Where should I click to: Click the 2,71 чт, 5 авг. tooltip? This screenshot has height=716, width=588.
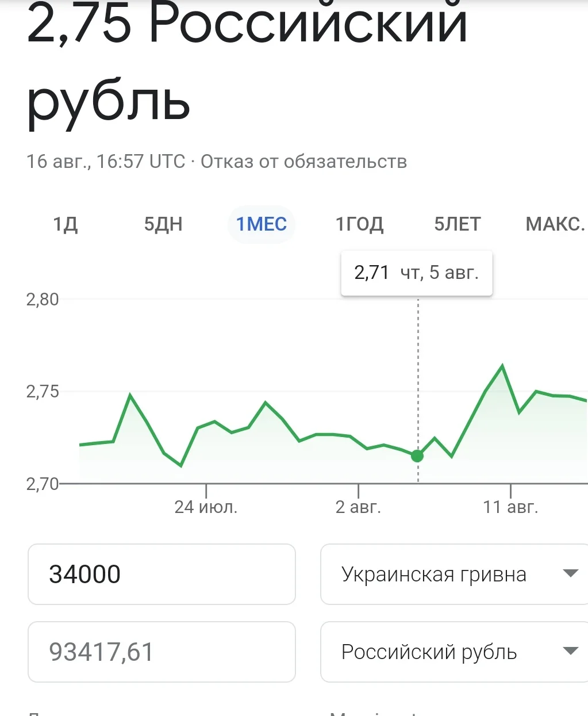pyautogui.click(x=417, y=273)
